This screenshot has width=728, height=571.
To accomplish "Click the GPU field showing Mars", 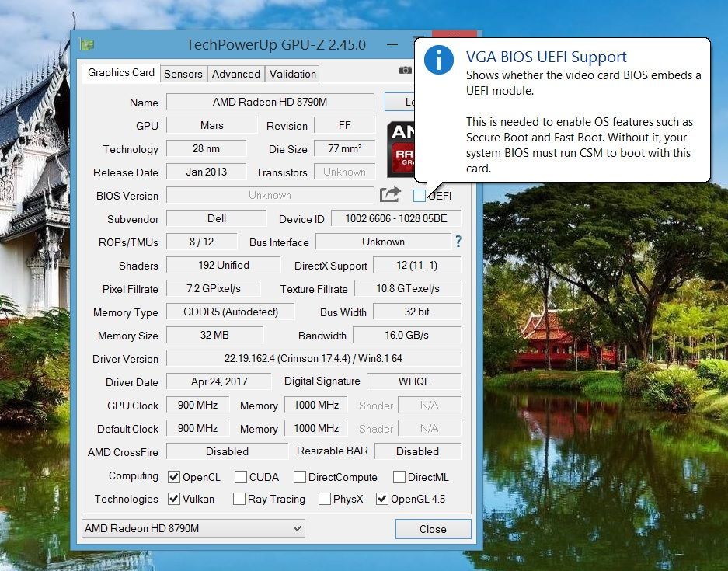I will pyautogui.click(x=211, y=125).
